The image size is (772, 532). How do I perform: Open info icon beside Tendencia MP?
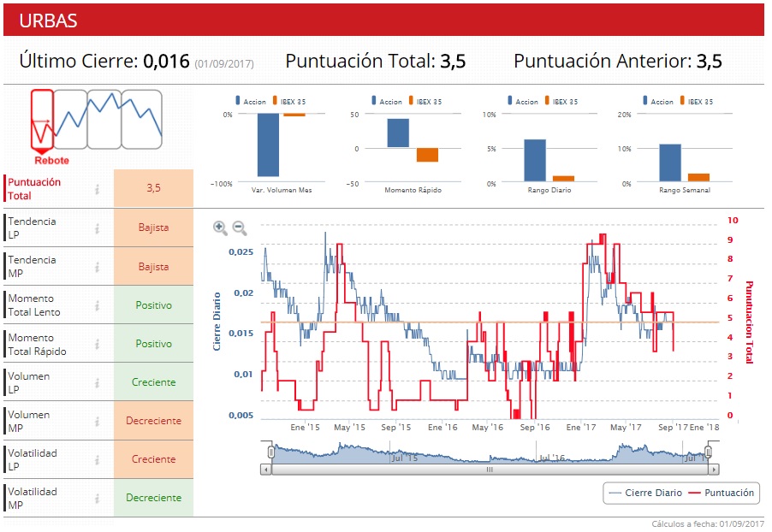pos(97,267)
